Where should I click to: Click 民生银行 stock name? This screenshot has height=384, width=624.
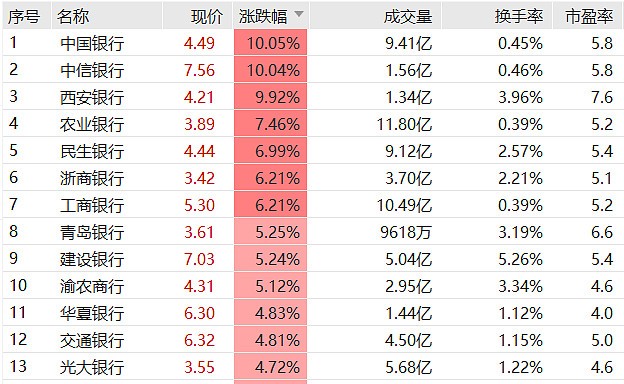[x=92, y=151]
